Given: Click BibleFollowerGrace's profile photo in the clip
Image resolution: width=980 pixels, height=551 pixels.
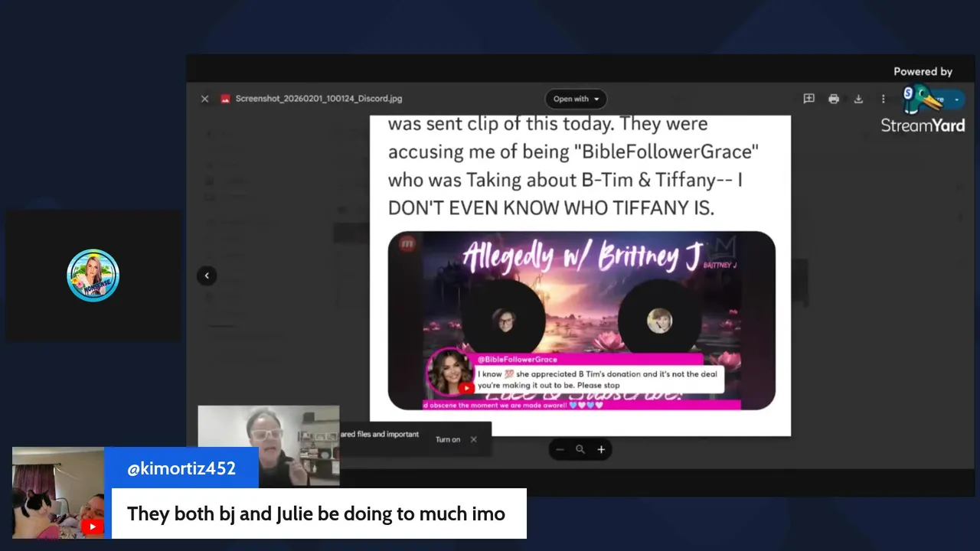Looking at the screenshot, I should 449,371.
